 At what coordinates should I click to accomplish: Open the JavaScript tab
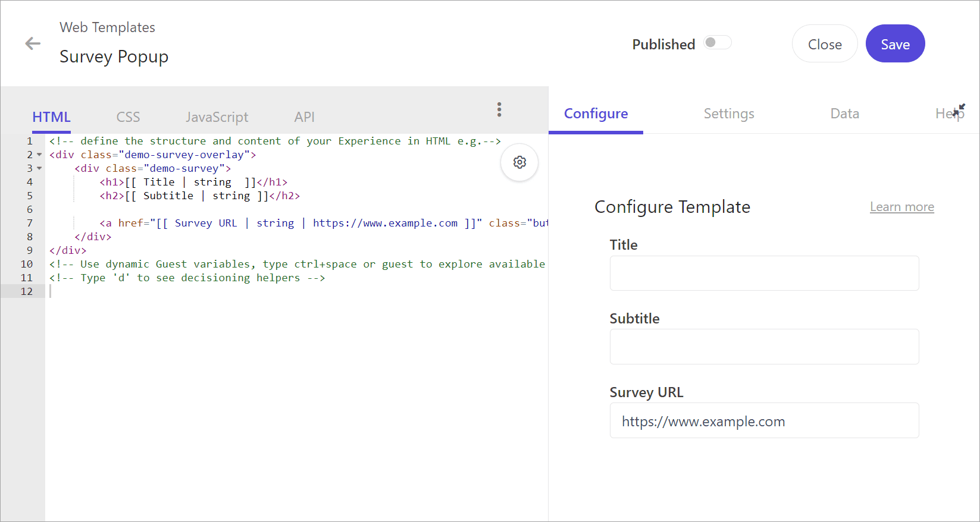tap(217, 117)
